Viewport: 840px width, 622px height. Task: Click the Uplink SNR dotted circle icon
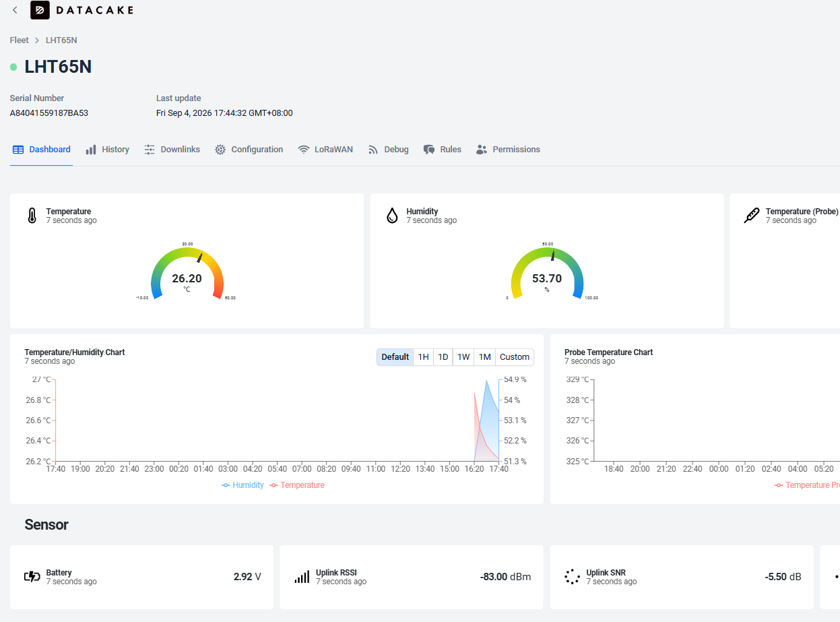click(572, 577)
